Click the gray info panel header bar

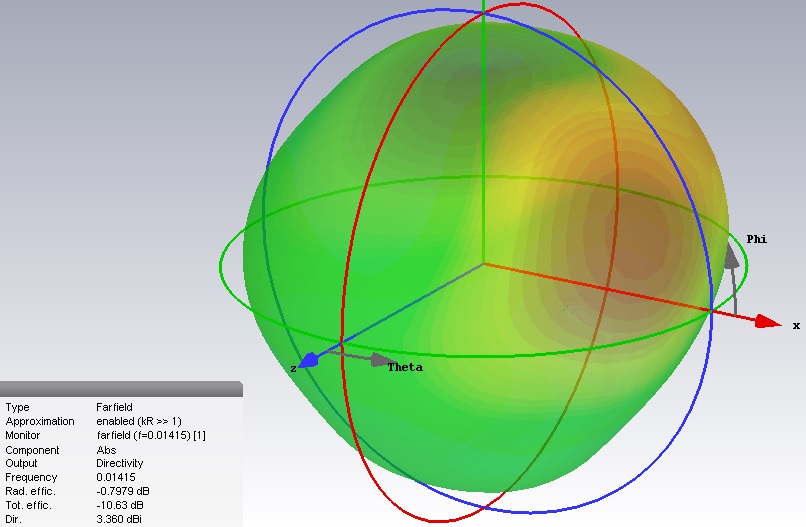point(121,389)
